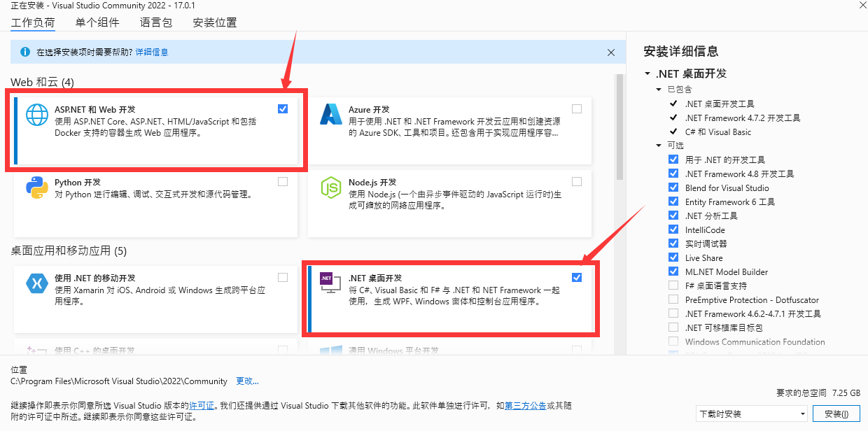Uncheck .NET 分析工具 option
This screenshot has width=868, height=431.
[673, 215]
